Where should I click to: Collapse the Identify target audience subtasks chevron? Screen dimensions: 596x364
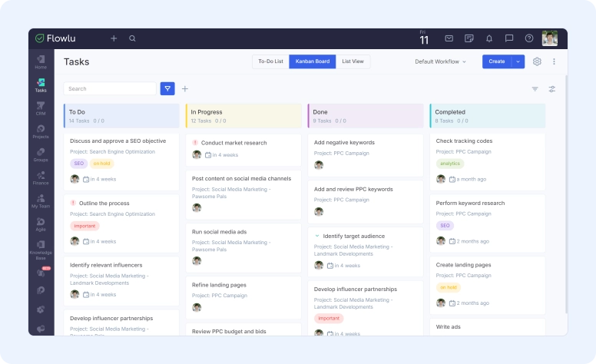pyautogui.click(x=317, y=236)
